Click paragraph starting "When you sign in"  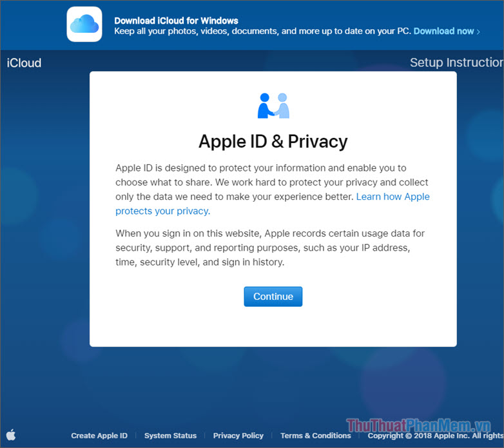click(x=270, y=248)
